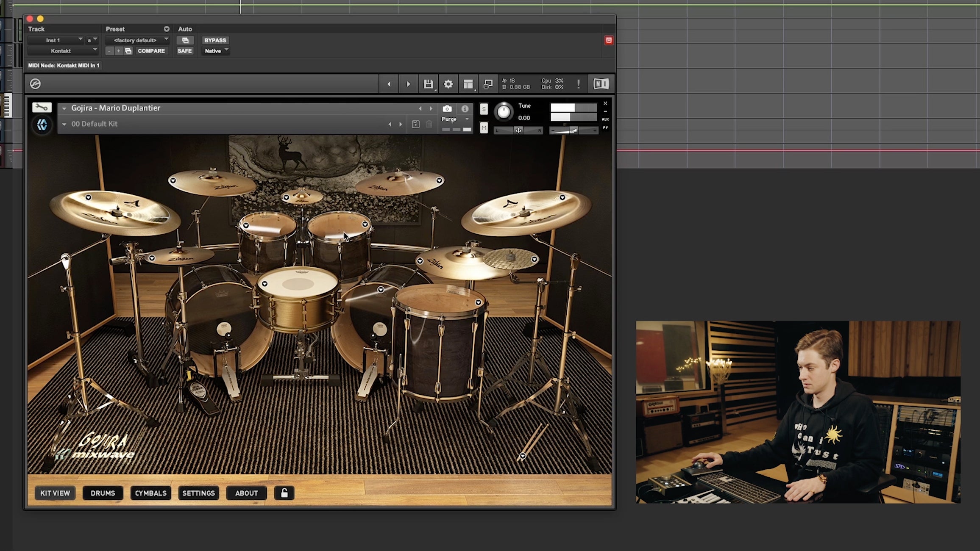This screenshot has height=551, width=980.
Task: Switch to the CYMBALS tab
Action: coord(150,493)
